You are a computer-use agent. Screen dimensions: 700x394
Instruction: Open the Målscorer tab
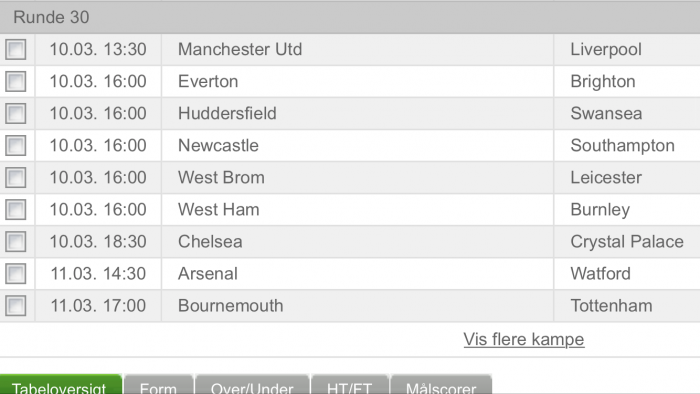441,385
